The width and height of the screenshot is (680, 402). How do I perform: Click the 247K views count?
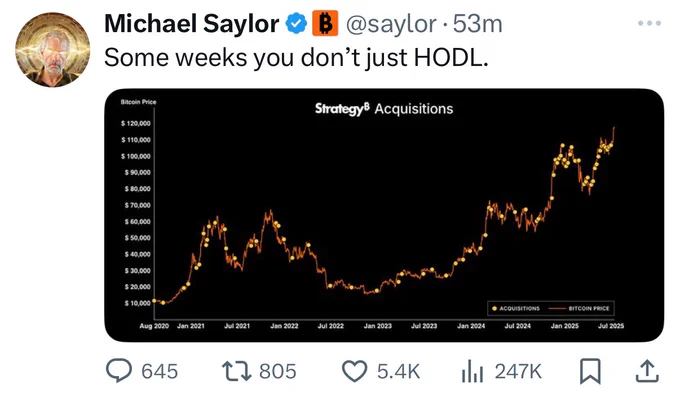tap(518, 372)
